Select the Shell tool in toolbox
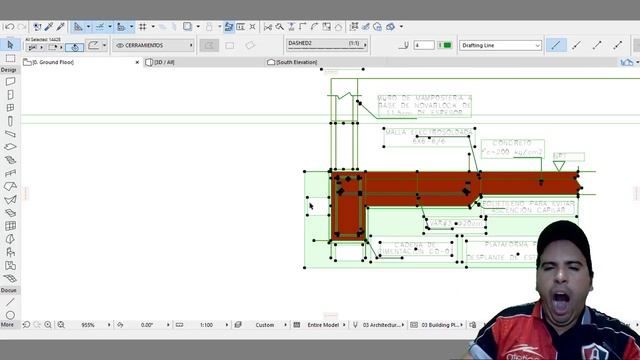Image resolution: width=640 pixels, height=360 pixels. [x=10, y=200]
